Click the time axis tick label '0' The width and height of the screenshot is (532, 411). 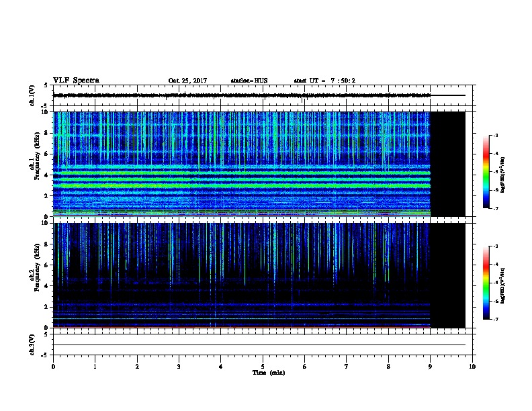click(53, 366)
